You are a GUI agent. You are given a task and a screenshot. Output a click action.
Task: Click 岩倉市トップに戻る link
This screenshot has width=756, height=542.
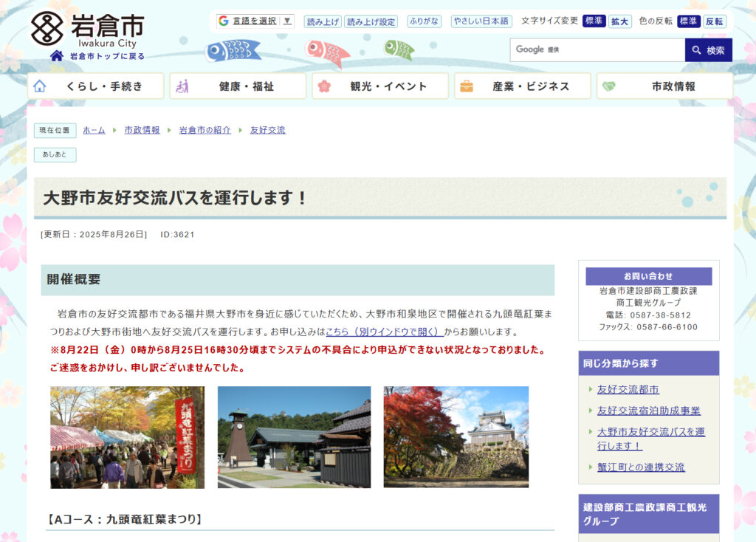107,56
